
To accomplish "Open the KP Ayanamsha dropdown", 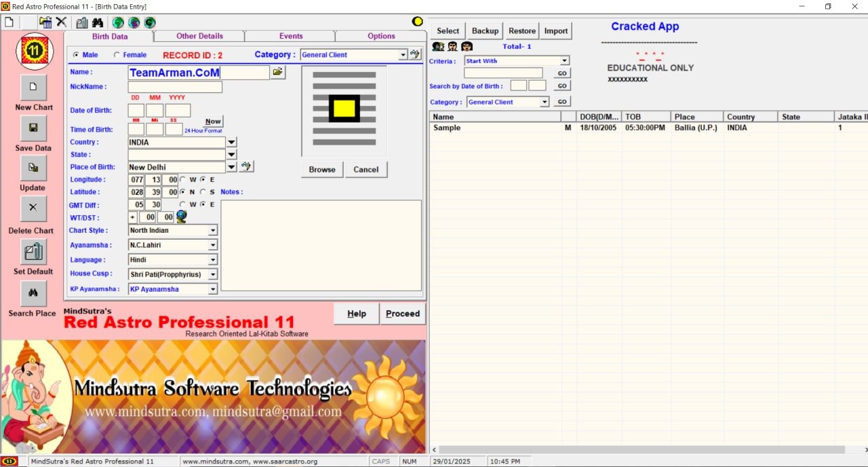I will (x=213, y=289).
